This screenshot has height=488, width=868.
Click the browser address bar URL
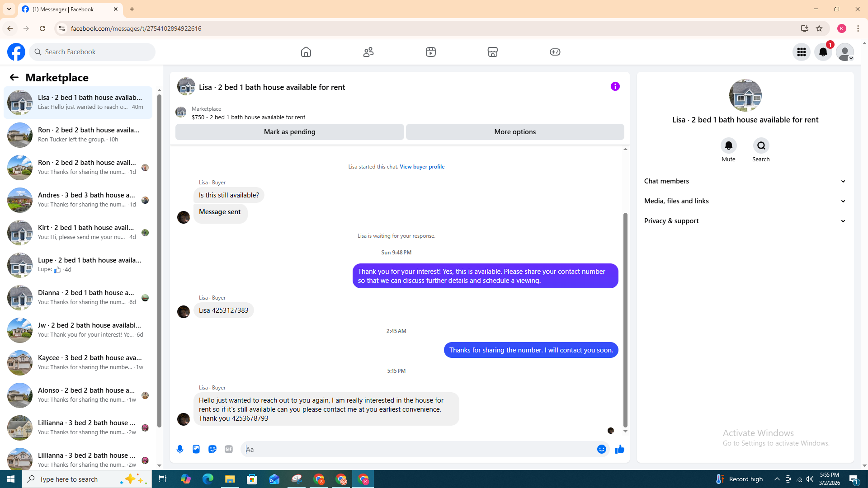pyautogui.click(x=136, y=28)
